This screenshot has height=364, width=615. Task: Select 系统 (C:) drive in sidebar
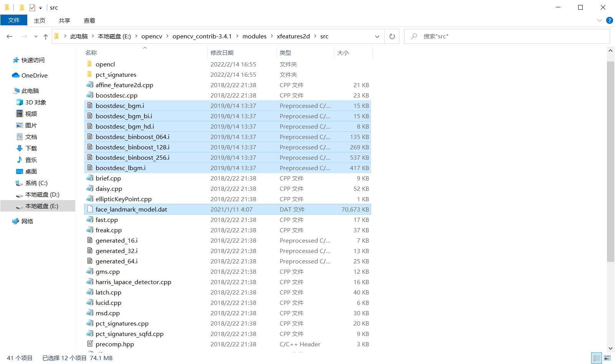(36, 183)
